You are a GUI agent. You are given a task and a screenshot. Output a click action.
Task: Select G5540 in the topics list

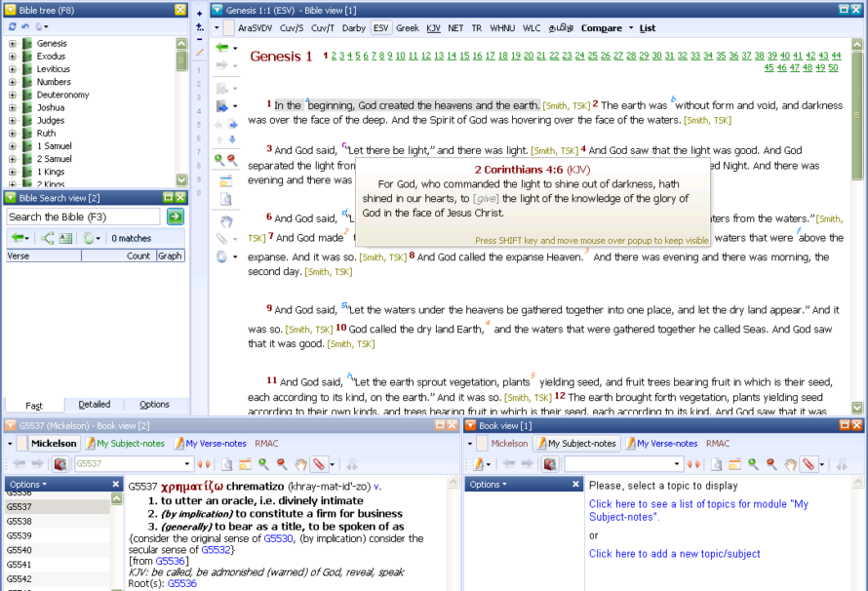pos(57,550)
